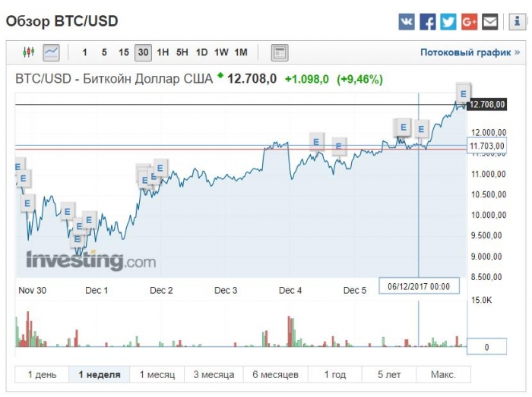Screen dimensions: 532x397
Task: Switch to the 6 месяцев range tab
Action: pos(275,374)
